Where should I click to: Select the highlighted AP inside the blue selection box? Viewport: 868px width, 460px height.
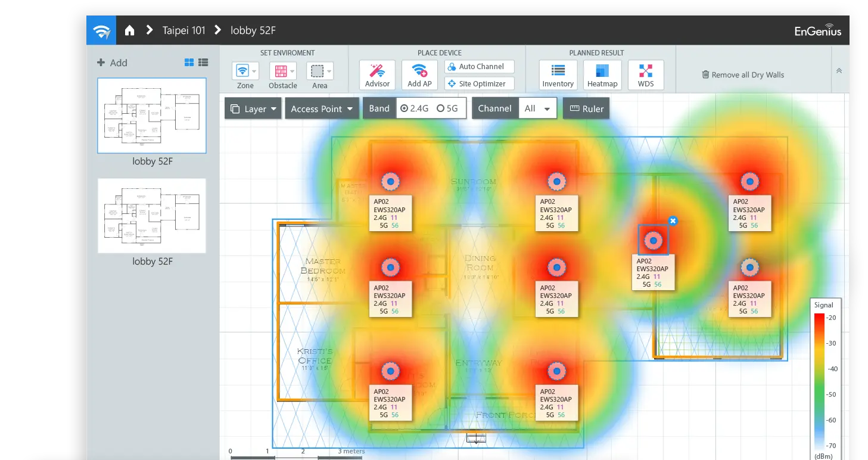[654, 241]
